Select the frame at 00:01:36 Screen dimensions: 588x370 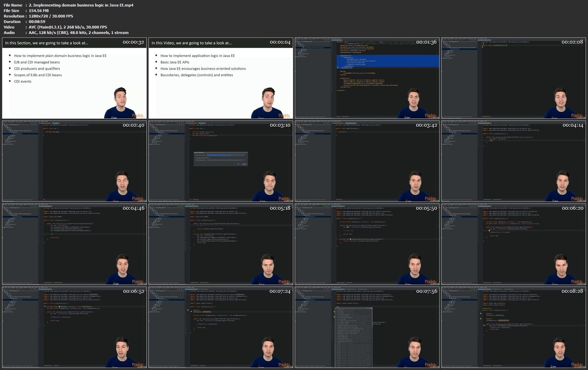coord(367,78)
